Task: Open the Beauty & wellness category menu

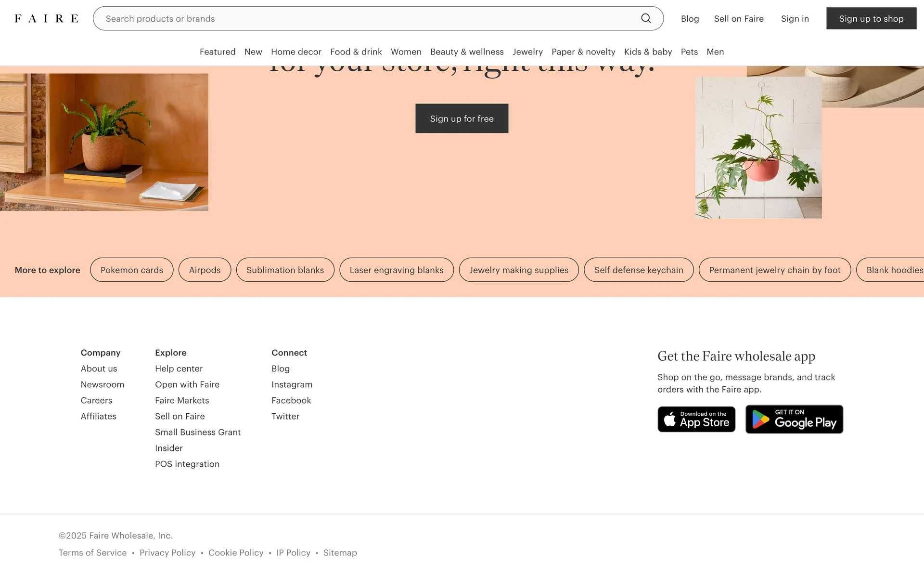Action: pyautogui.click(x=467, y=52)
